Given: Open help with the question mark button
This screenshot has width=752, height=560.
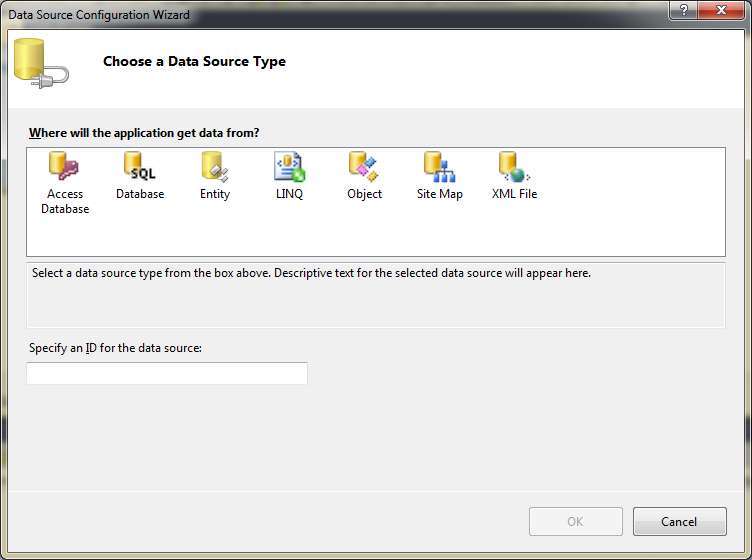Looking at the screenshot, I should point(684,10).
